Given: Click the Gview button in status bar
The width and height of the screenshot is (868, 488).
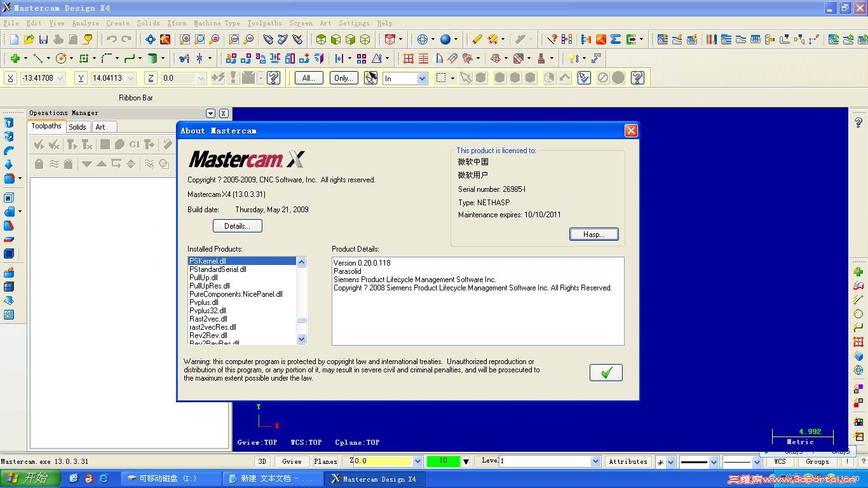Looking at the screenshot, I should (x=292, y=462).
